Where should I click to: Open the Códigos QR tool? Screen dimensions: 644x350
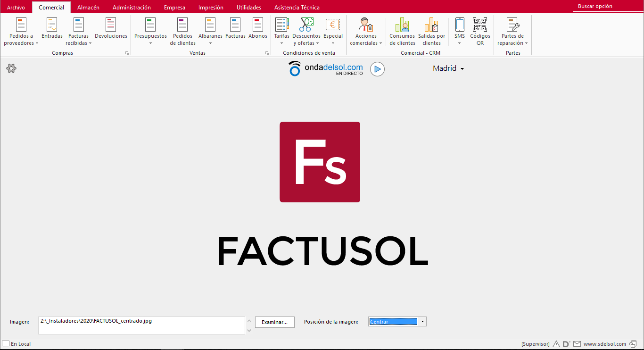(x=480, y=32)
